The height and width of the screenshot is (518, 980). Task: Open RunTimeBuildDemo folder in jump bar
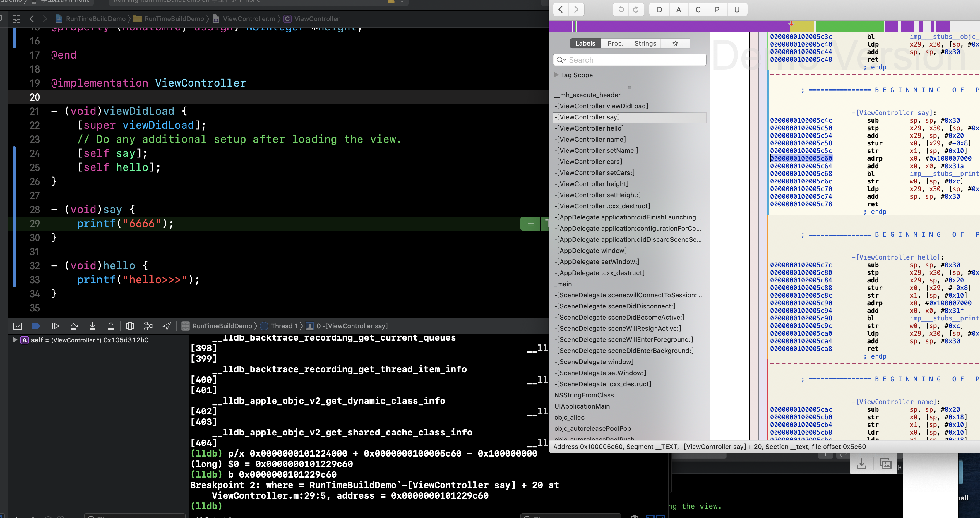click(x=169, y=19)
